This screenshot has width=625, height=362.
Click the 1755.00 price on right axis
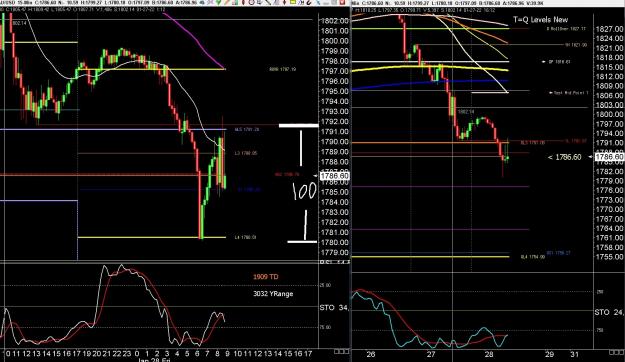point(610,257)
